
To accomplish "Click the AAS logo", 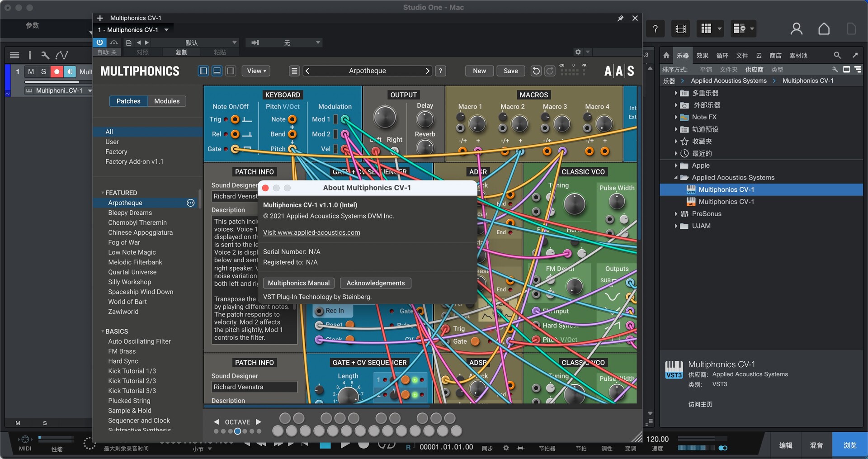I will (619, 71).
